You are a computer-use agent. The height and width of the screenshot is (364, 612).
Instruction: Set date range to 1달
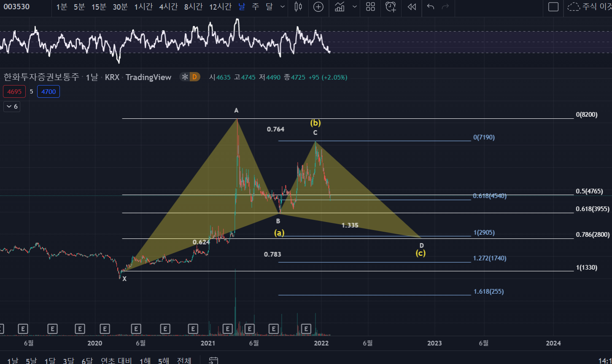tap(50, 361)
